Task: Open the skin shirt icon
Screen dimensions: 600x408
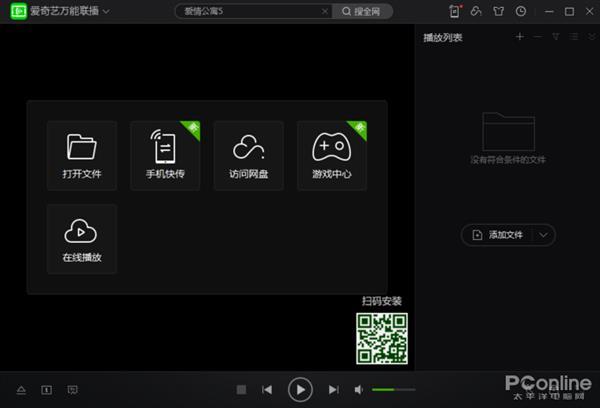Action: 498,11
